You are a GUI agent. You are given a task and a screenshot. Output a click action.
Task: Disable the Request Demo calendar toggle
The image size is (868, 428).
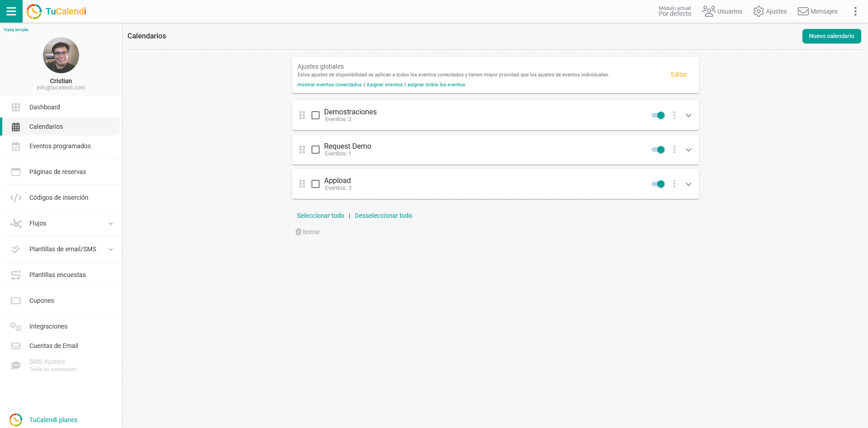658,150
